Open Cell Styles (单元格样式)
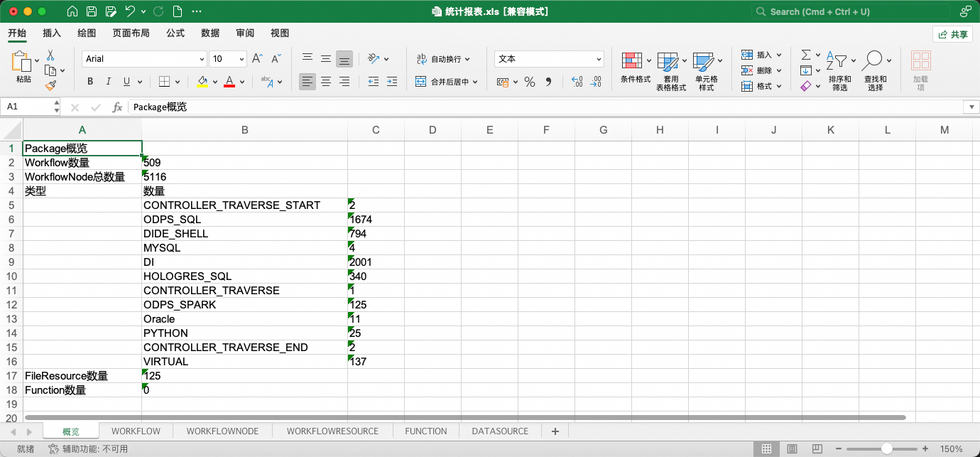This screenshot has width=980, height=457. [x=707, y=71]
